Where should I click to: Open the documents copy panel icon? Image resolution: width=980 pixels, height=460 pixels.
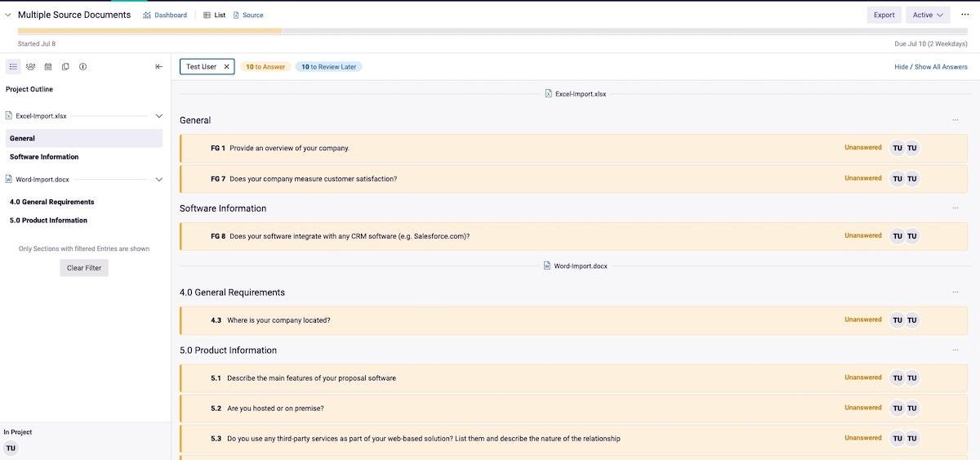pyautogui.click(x=65, y=66)
